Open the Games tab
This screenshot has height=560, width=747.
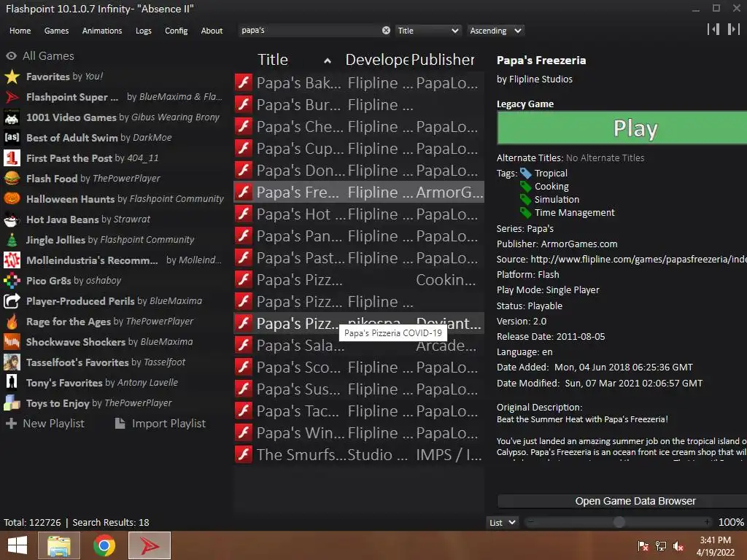(x=56, y=31)
